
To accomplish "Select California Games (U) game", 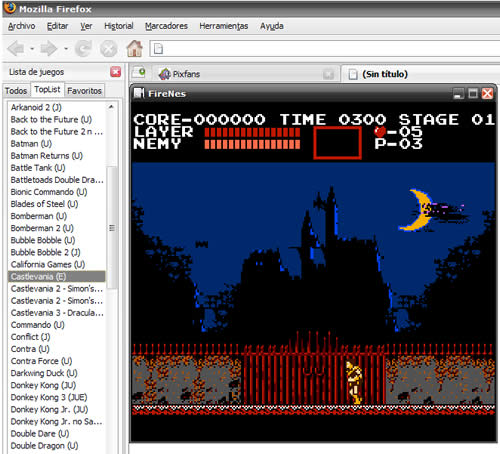I will click(x=57, y=264).
